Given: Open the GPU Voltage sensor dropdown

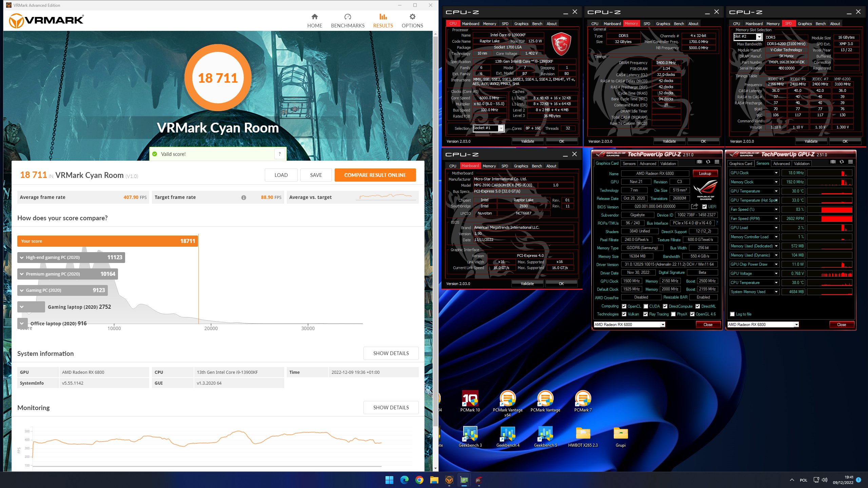Looking at the screenshot, I should (776, 273).
